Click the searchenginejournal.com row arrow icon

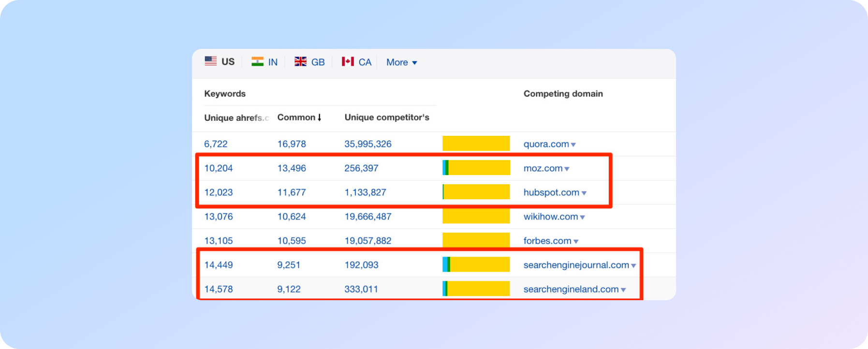(x=633, y=265)
